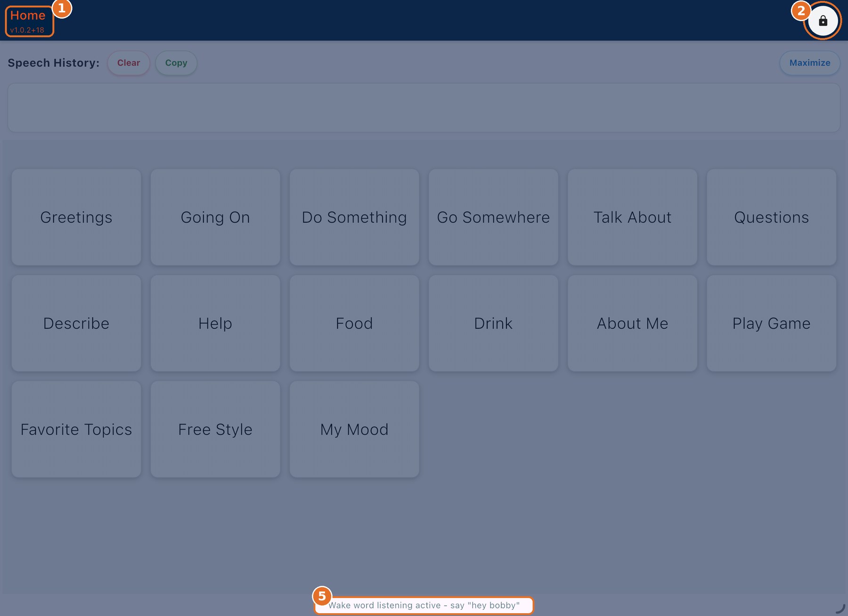The image size is (848, 616).
Task: Click the wake word listening status message
Action: pyautogui.click(x=424, y=605)
